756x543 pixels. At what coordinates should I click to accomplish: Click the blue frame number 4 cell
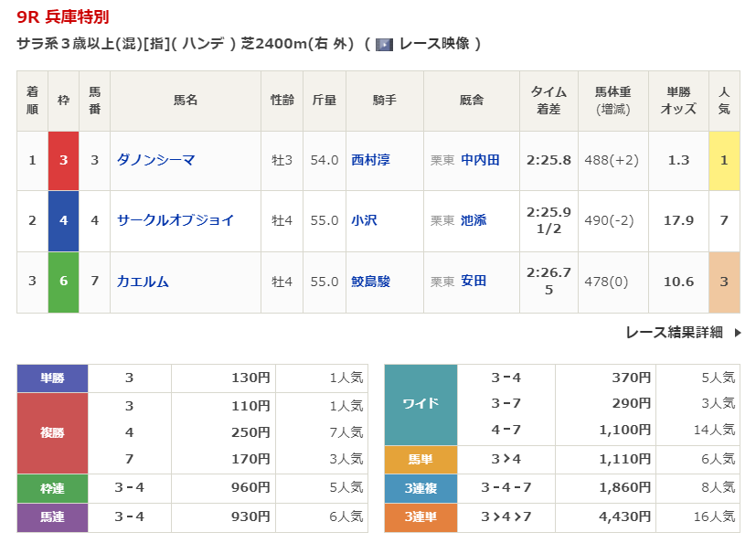point(64,220)
